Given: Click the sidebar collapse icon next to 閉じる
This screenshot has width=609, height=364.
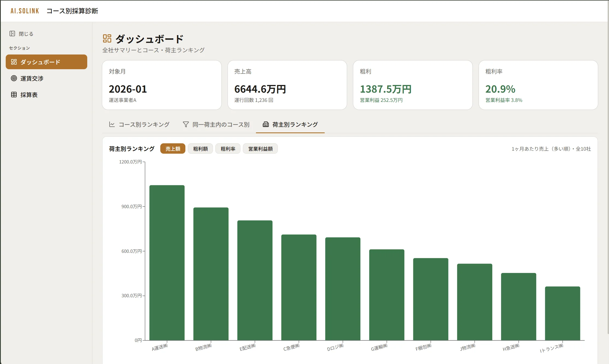Looking at the screenshot, I should pos(12,34).
